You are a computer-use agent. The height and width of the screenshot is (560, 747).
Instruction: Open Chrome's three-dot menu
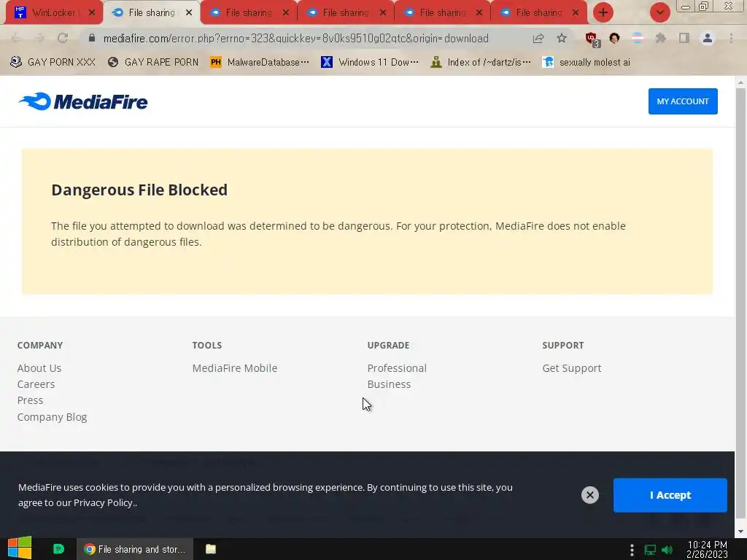click(731, 38)
